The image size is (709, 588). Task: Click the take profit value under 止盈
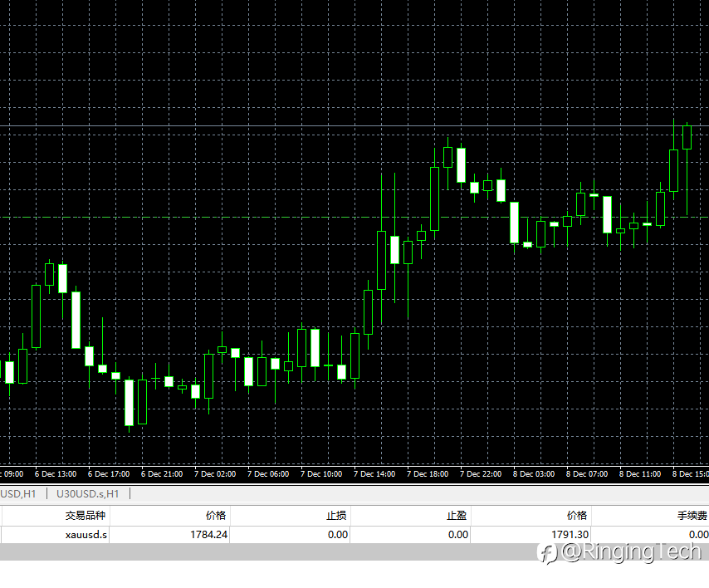pyautogui.click(x=458, y=535)
